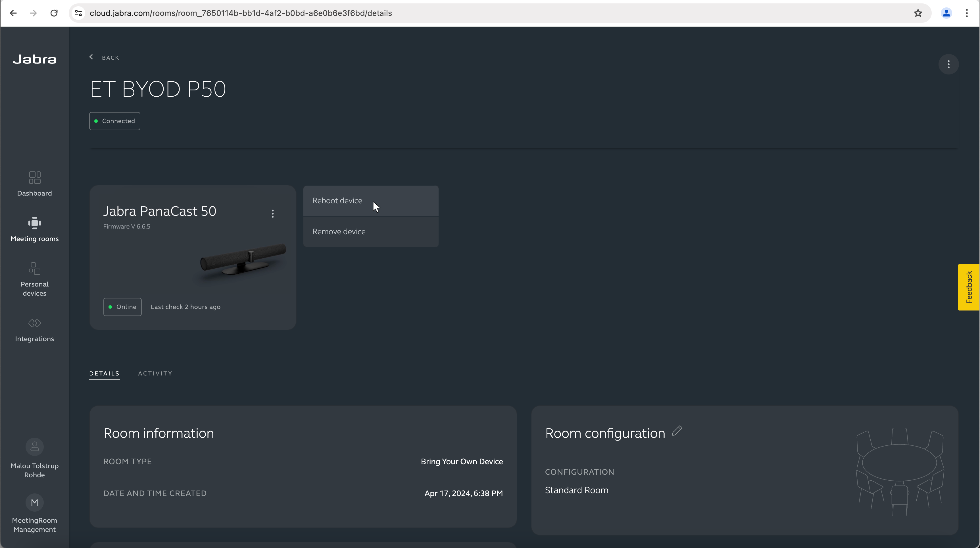The width and height of the screenshot is (980, 548).
Task: Open the yellow Feedback tab
Action: click(969, 287)
